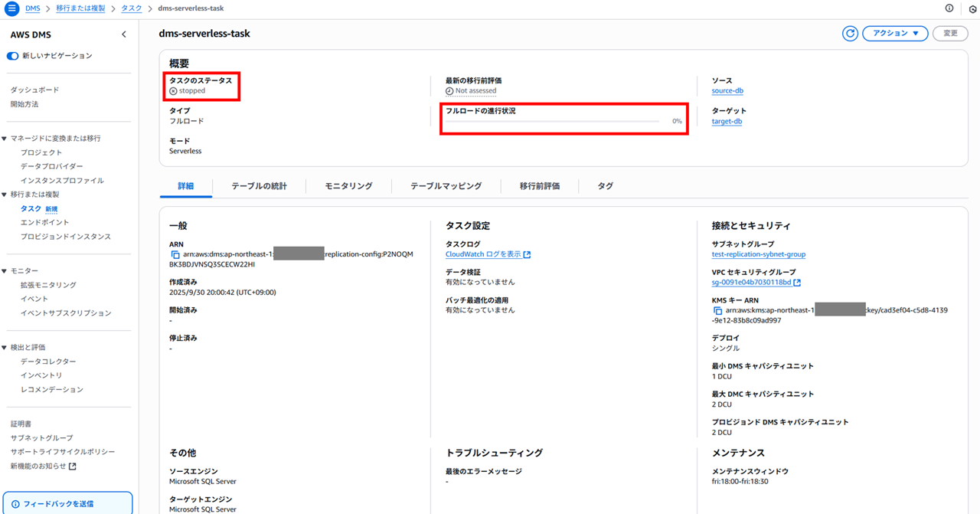Switch to the テーブルの統計 tab

click(x=259, y=186)
